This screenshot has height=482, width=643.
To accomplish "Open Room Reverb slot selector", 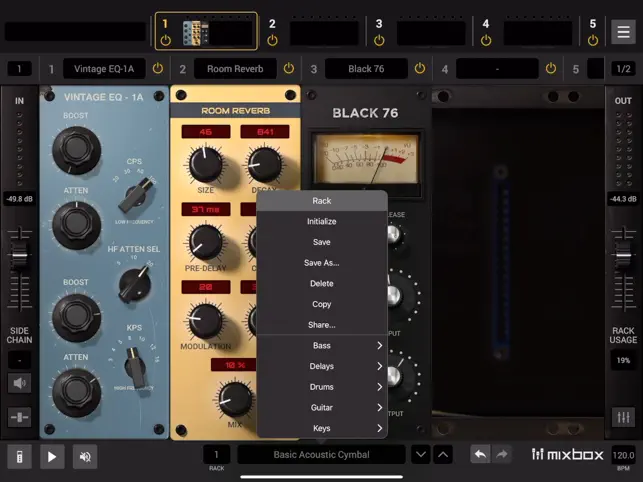I will point(235,69).
